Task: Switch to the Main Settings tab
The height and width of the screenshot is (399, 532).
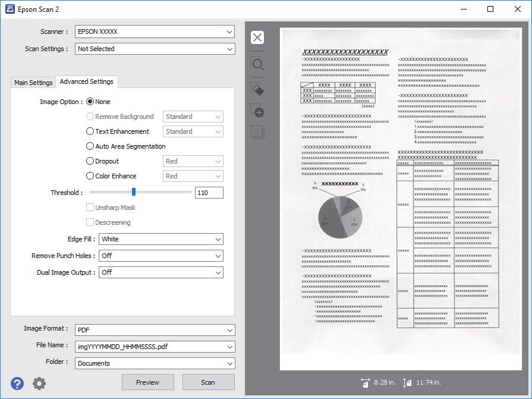Action: (x=33, y=83)
